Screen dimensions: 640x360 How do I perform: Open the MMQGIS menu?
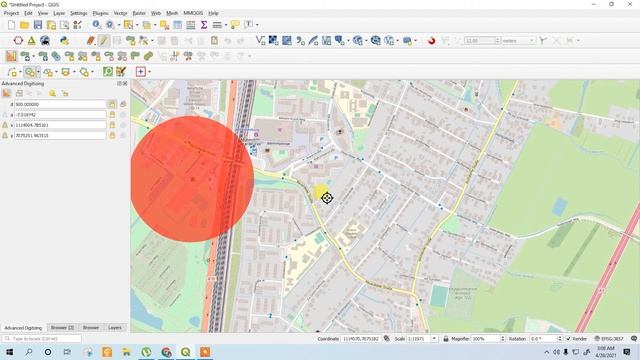tap(193, 13)
